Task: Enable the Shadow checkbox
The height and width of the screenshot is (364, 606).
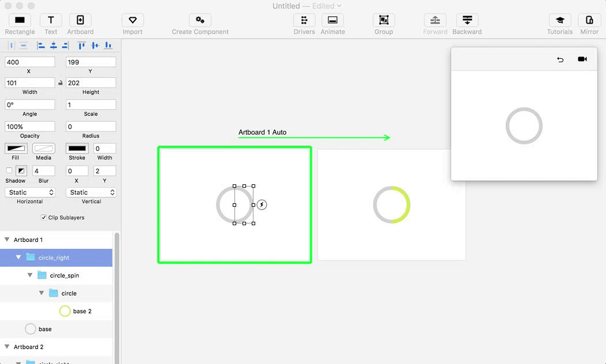Action: point(8,170)
